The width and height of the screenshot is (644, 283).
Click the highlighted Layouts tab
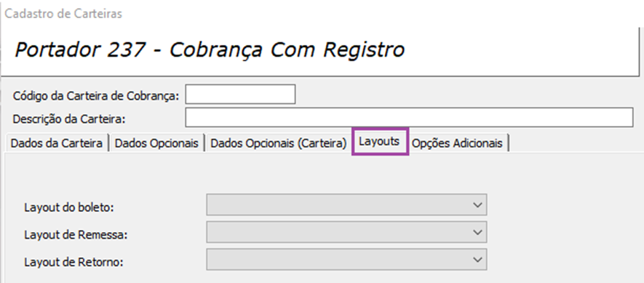[379, 141]
